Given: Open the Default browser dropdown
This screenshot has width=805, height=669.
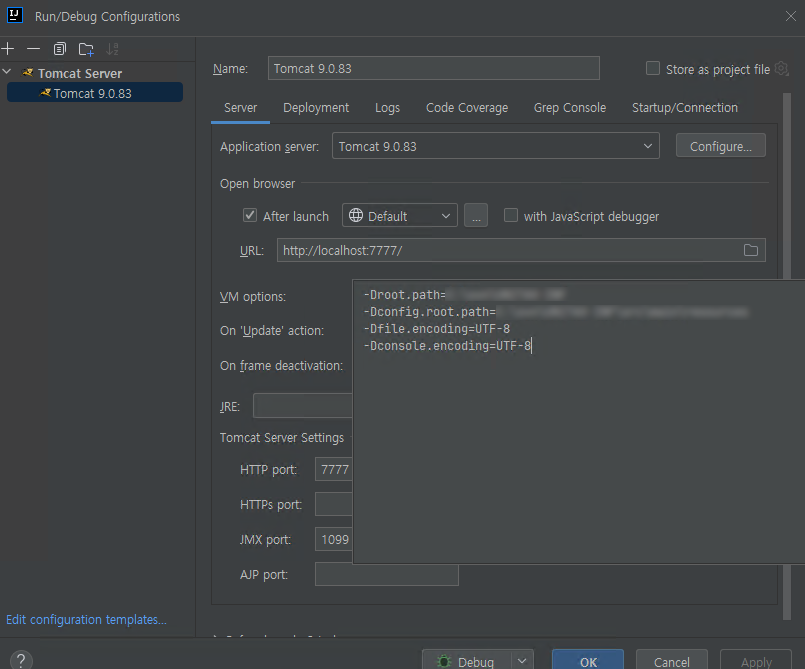Looking at the screenshot, I should click(x=399, y=216).
